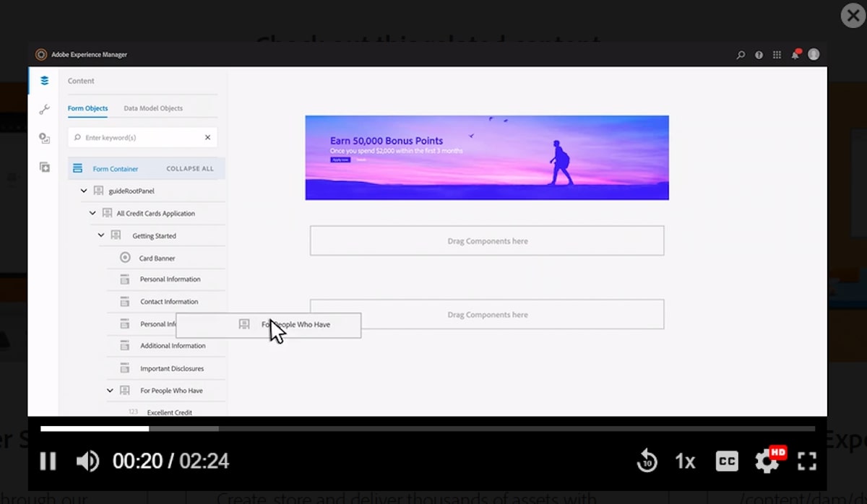Viewport: 867px width, 504px height.
Task: Seek along the video progress bar
Action: click(428, 428)
